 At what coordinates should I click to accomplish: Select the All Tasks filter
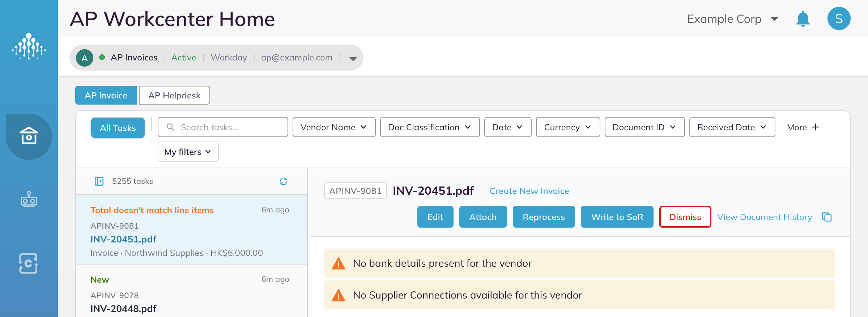118,128
